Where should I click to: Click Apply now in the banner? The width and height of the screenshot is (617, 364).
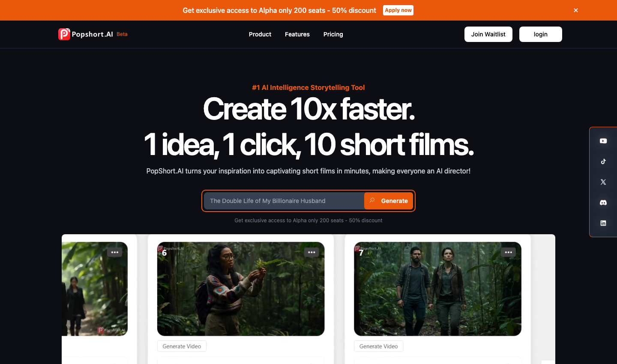398,10
